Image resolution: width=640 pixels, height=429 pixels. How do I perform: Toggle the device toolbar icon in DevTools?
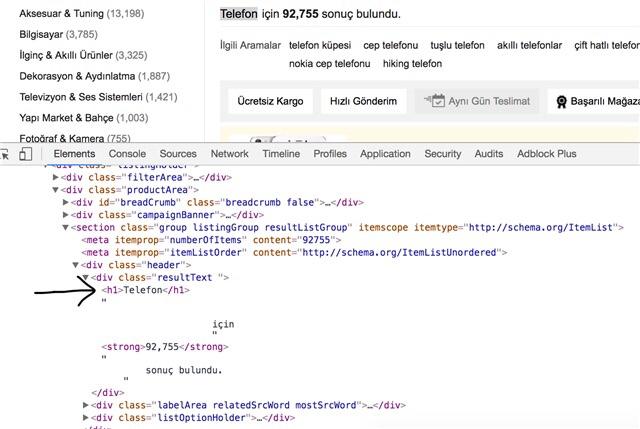[x=25, y=154]
